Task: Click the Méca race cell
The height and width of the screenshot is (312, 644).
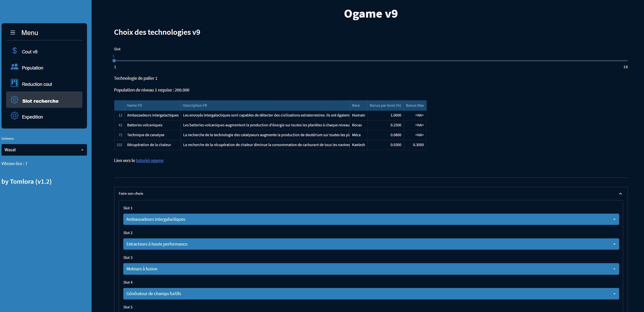Action: 358,135
